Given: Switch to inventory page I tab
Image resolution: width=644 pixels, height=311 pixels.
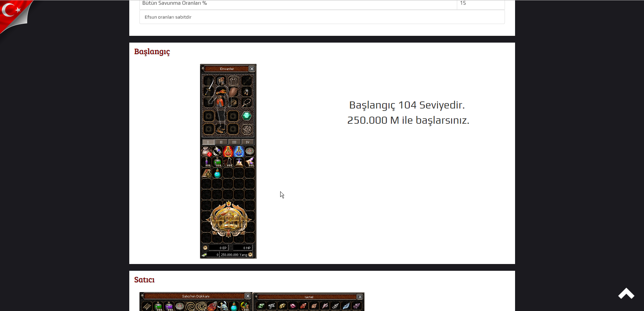Looking at the screenshot, I should 208,142.
